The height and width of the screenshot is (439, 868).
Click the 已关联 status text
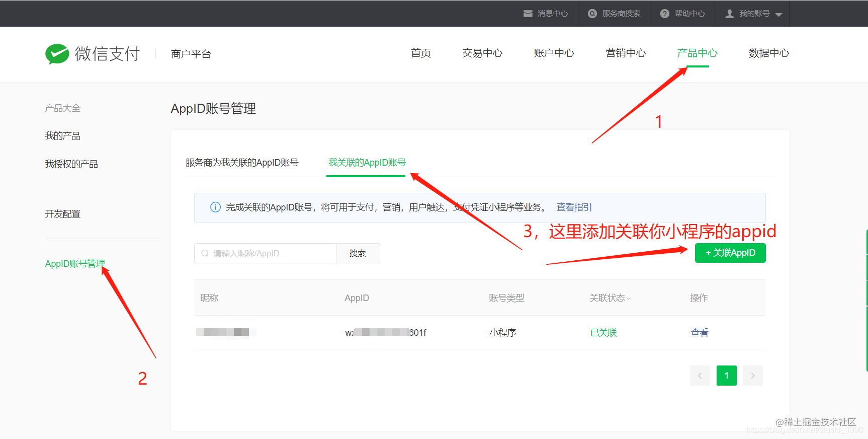tap(603, 332)
